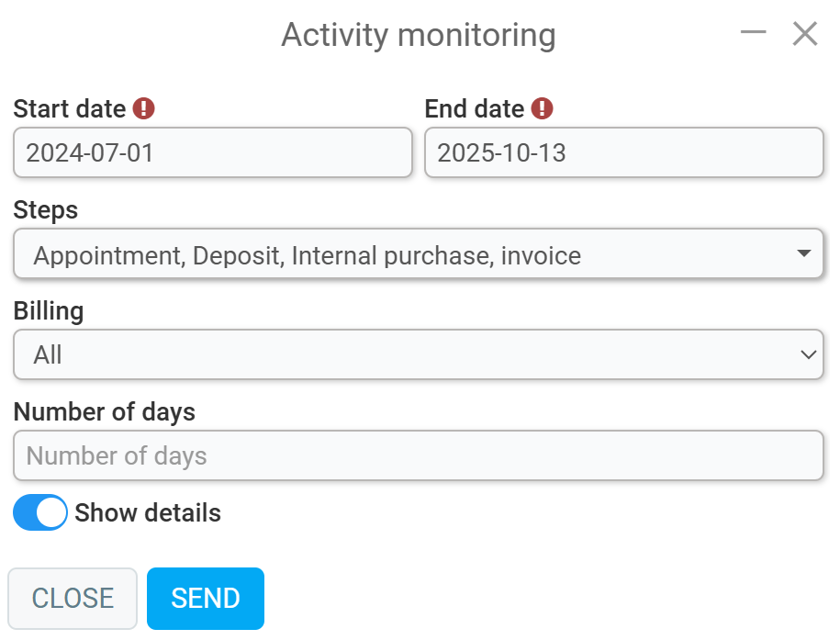The height and width of the screenshot is (640, 840).
Task: Minimize the Activity monitoring dialog
Action: 754,33
